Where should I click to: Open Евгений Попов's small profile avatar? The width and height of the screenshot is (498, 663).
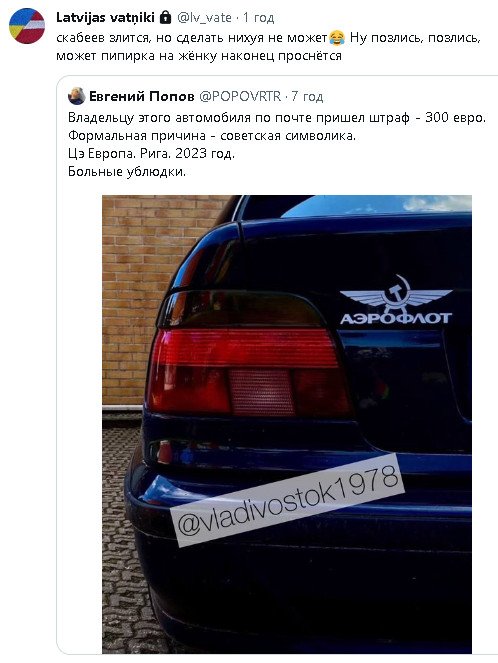(x=77, y=96)
